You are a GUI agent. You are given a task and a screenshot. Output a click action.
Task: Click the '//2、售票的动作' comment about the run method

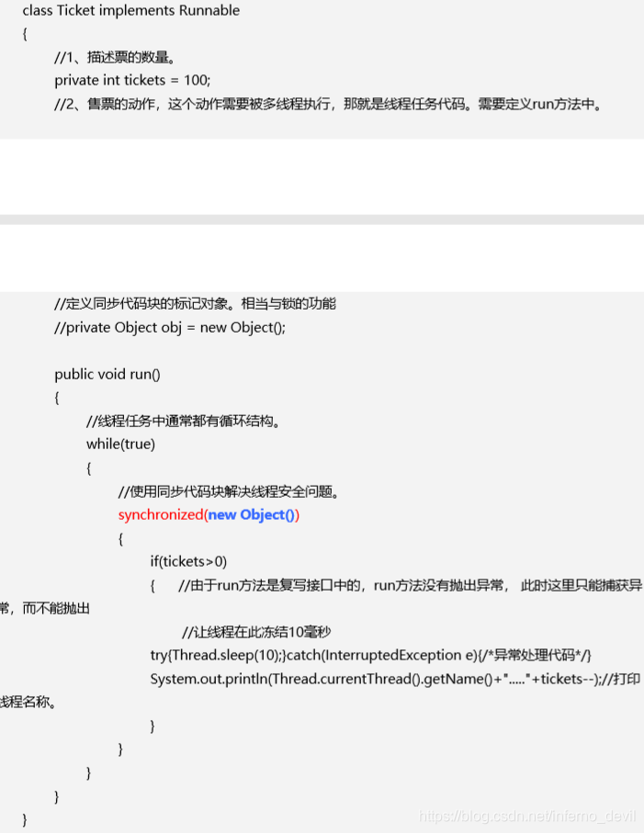(x=328, y=104)
